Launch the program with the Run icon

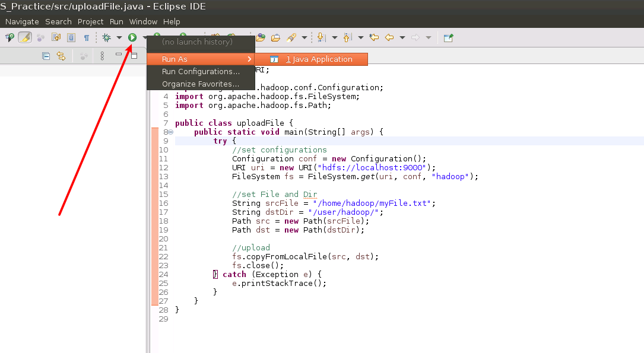coord(132,37)
